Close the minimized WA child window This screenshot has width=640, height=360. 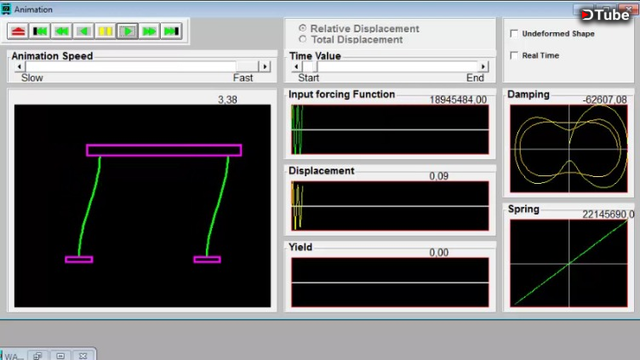pos(83,356)
